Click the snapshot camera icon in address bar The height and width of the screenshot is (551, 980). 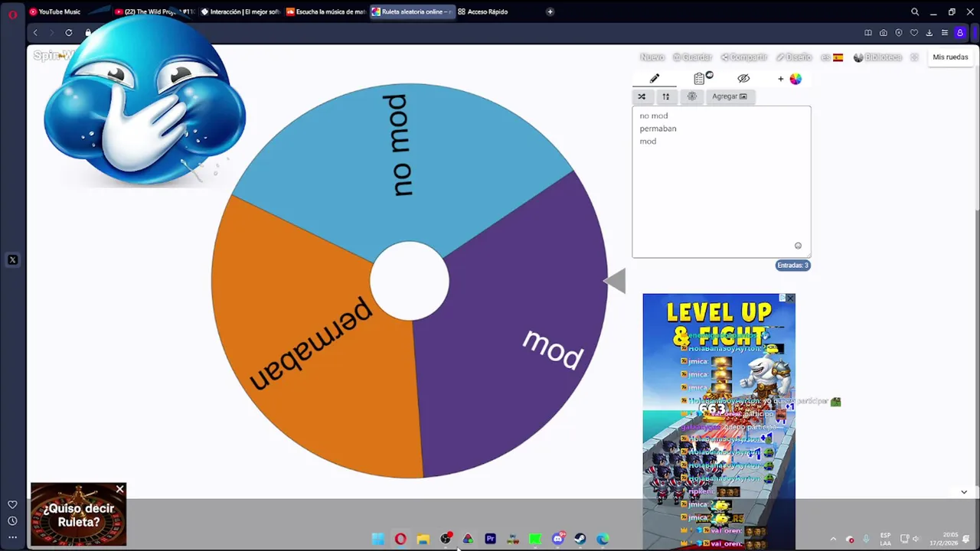click(x=884, y=33)
